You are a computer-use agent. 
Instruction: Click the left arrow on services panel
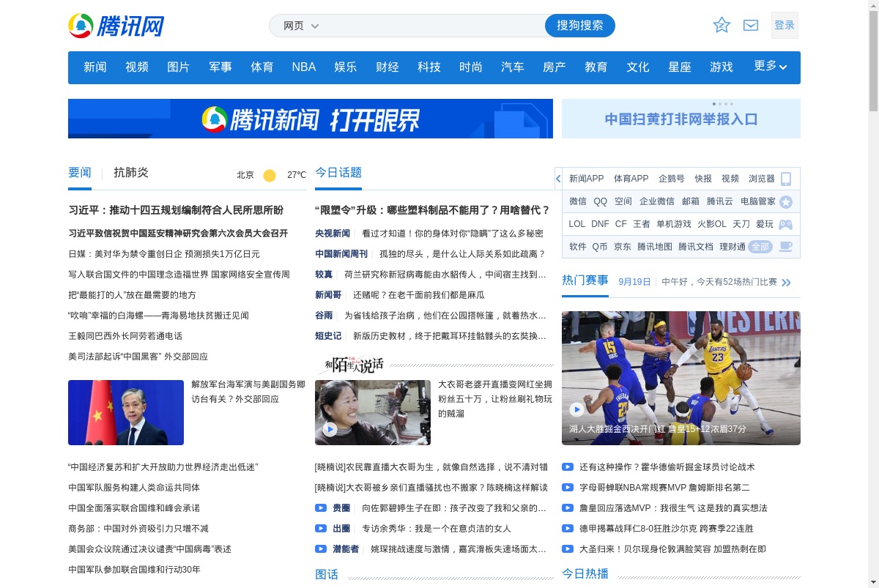coord(558,179)
